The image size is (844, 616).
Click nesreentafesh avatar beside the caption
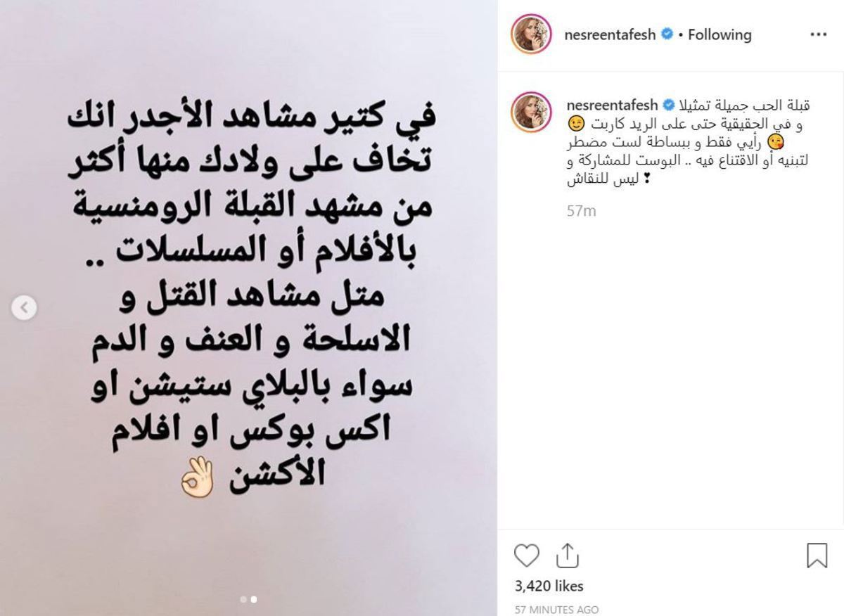click(531, 112)
